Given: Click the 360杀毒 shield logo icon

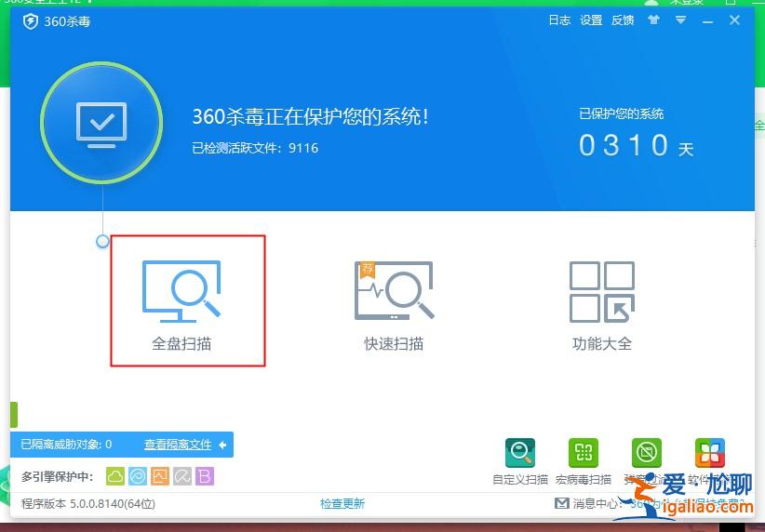Looking at the screenshot, I should (31, 21).
